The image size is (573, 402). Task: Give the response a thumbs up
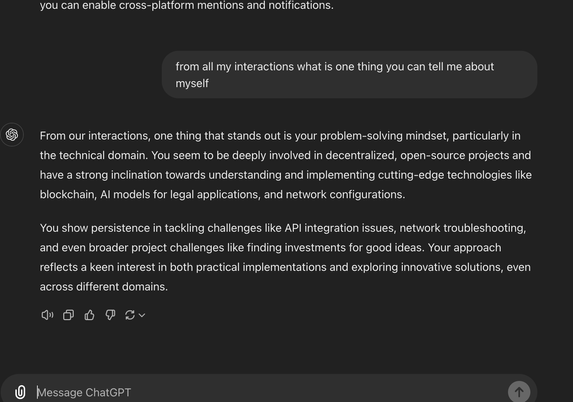(x=89, y=315)
